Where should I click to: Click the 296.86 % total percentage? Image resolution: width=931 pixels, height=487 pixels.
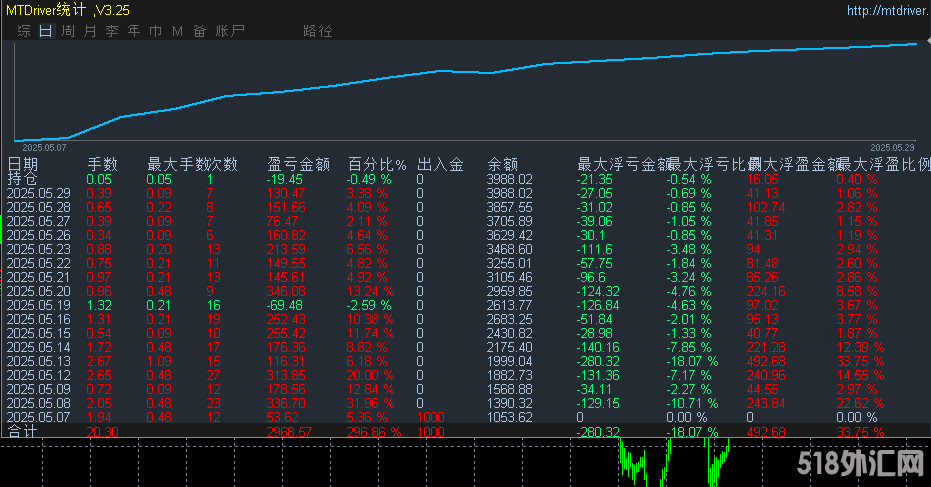(x=373, y=432)
